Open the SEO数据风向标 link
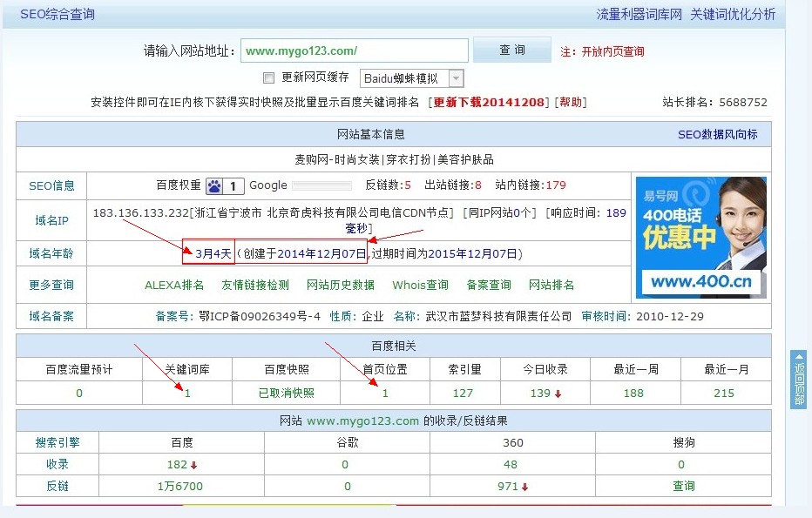Screen dimensions: 812x518 click(x=718, y=135)
